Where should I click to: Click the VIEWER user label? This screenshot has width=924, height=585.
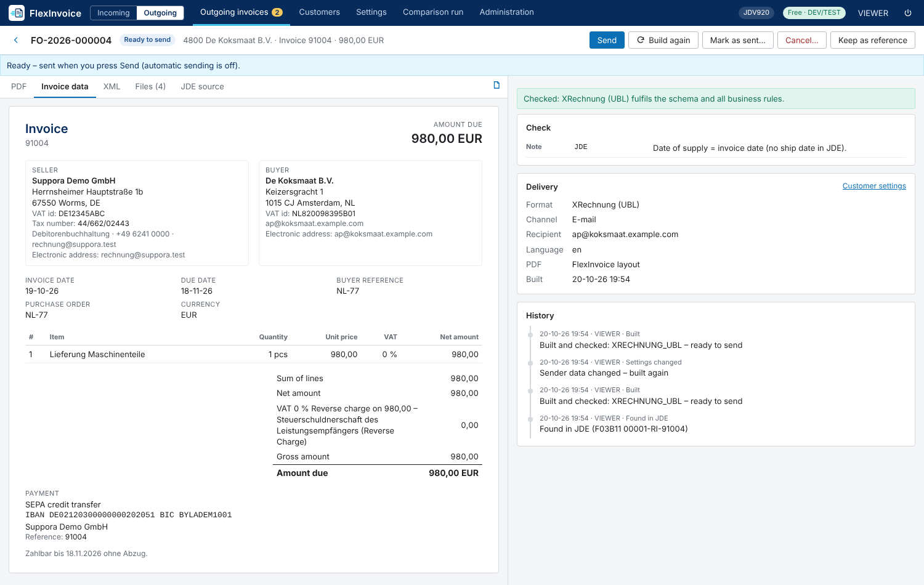coord(873,13)
